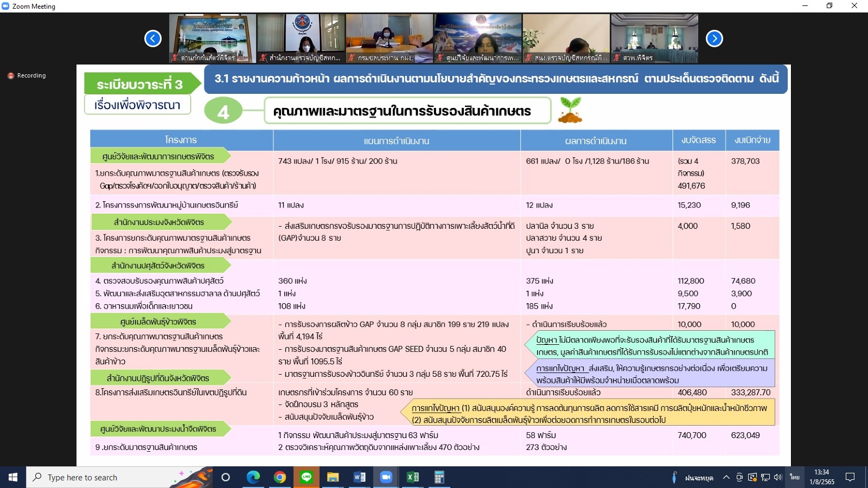This screenshot has height=488, width=868.
Task: Switch input language ไทย indicator
Action: (795, 477)
